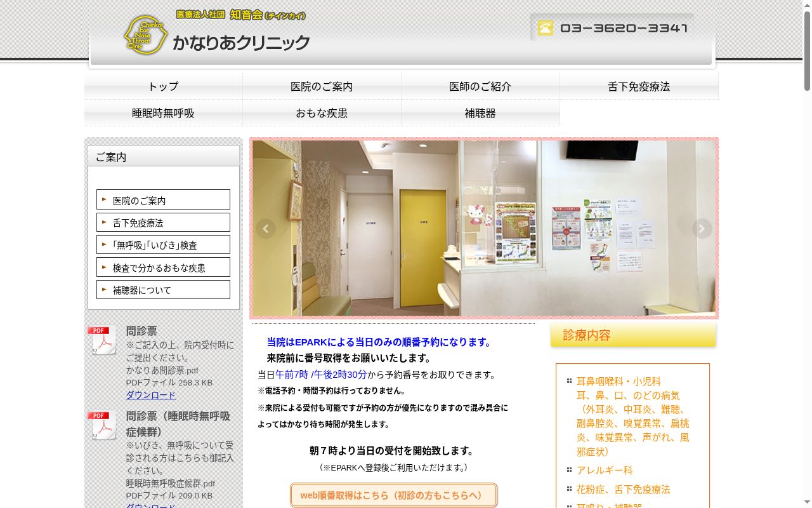Click the 朝７時より当日の受付を開始致します text

tap(393, 451)
